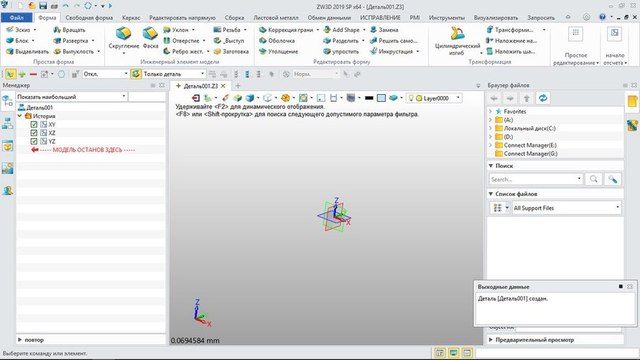Image resolution: width=640 pixels, height=360 pixels.
Task: Switch to the Сборка tab
Action: point(234,18)
